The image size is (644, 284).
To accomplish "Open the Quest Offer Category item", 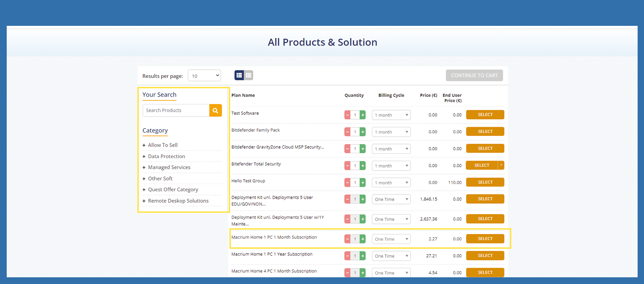I will click(173, 190).
